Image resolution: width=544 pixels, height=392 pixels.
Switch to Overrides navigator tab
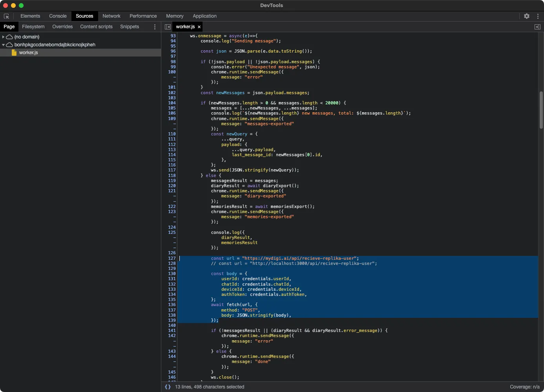point(62,27)
